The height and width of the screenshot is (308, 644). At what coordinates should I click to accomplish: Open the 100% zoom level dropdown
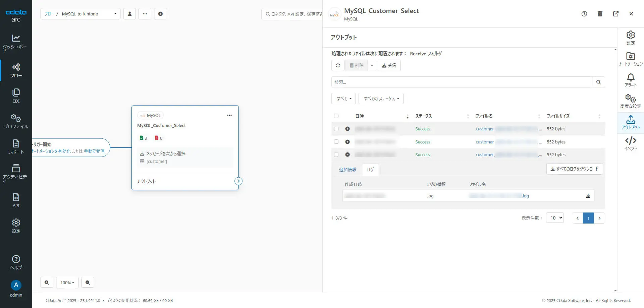point(67,283)
